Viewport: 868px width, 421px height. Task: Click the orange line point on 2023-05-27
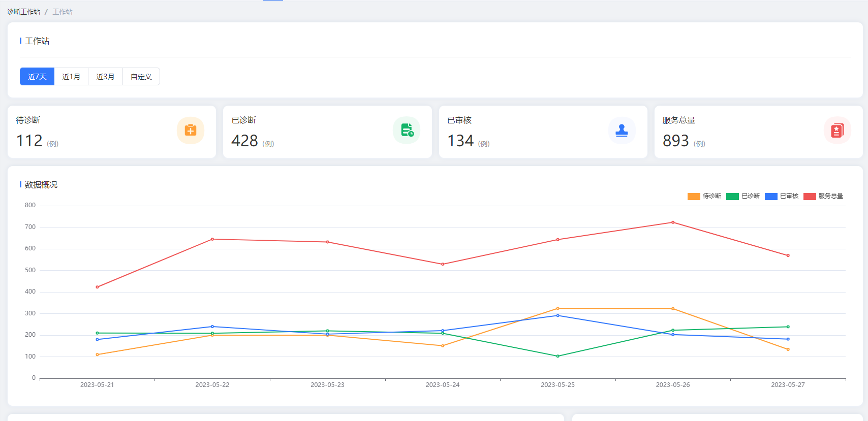point(788,349)
